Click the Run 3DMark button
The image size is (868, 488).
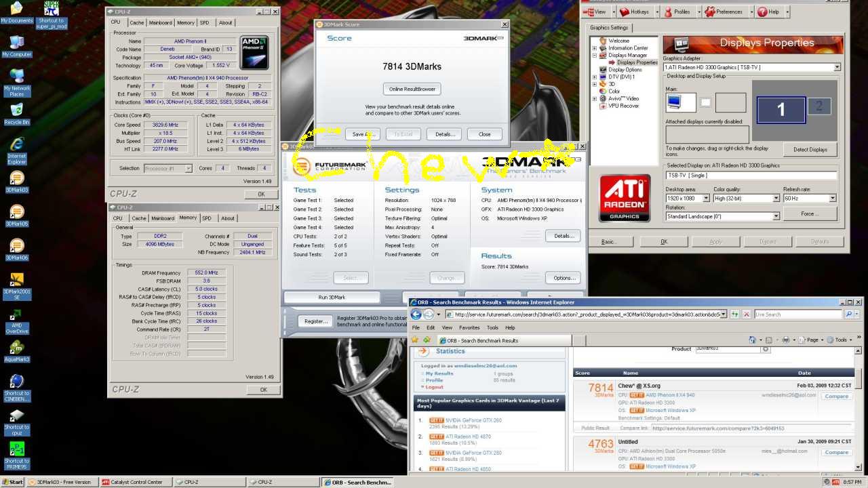point(332,298)
